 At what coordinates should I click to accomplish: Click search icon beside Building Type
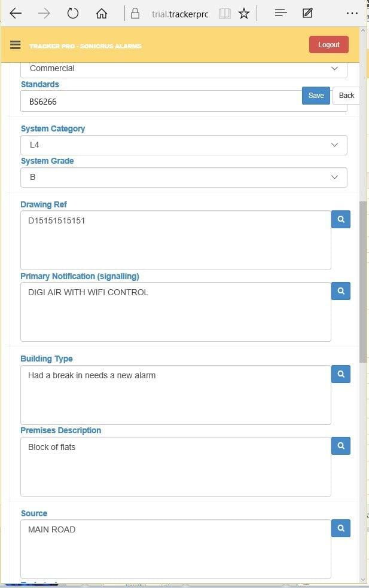pyautogui.click(x=341, y=374)
